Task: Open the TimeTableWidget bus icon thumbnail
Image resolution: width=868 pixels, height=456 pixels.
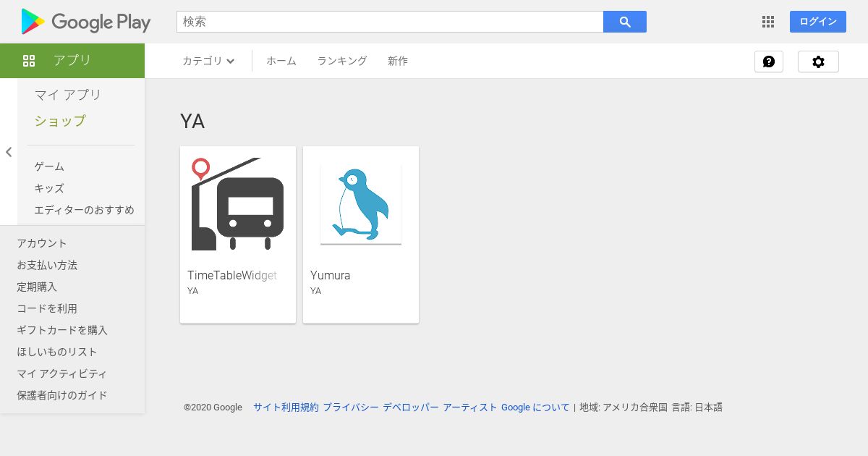Action: pos(238,204)
